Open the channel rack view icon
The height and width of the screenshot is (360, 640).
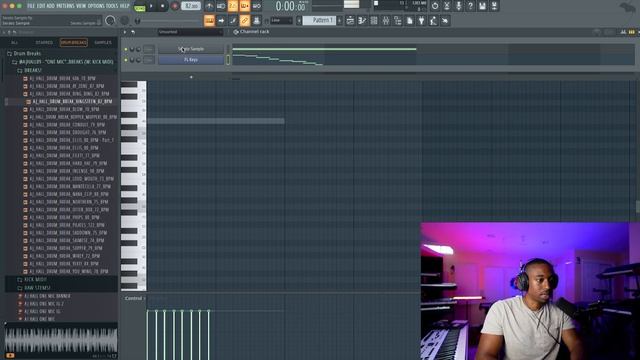click(x=374, y=20)
